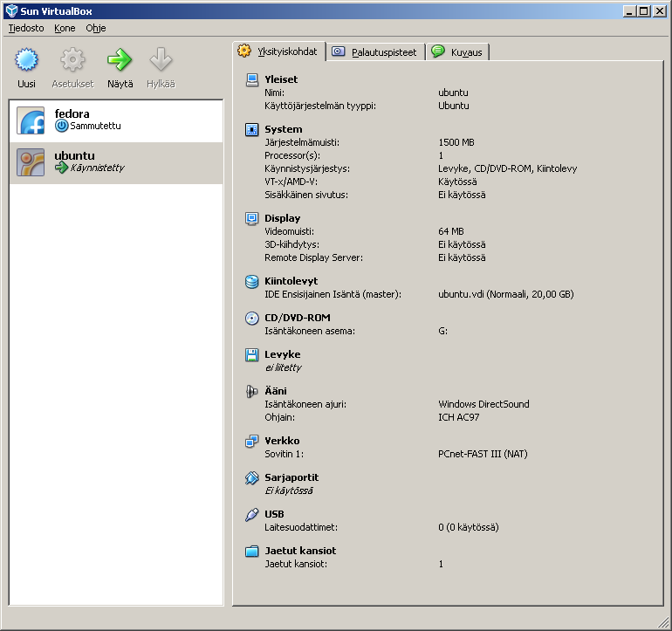Open Asetukset settings gear icon

click(72, 61)
